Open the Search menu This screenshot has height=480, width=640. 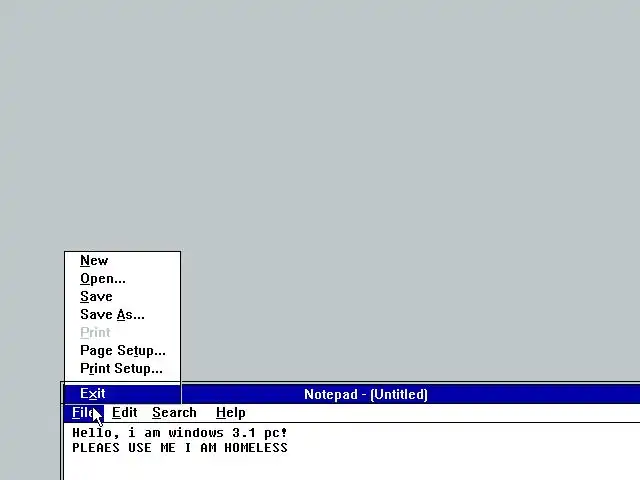[174, 413]
